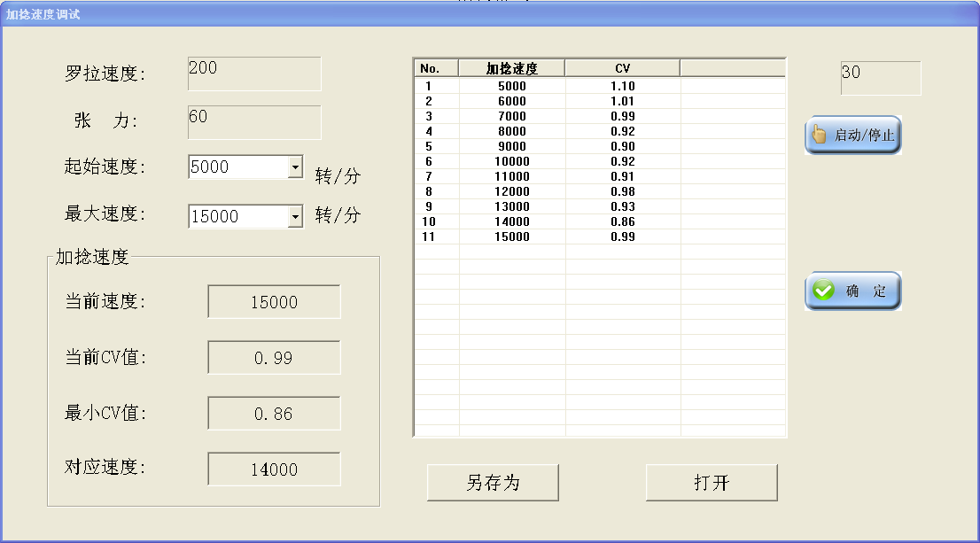Screen dimensions: 980x543
Task: Select table row 1 with speed 5000
Action: coord(511,86)
